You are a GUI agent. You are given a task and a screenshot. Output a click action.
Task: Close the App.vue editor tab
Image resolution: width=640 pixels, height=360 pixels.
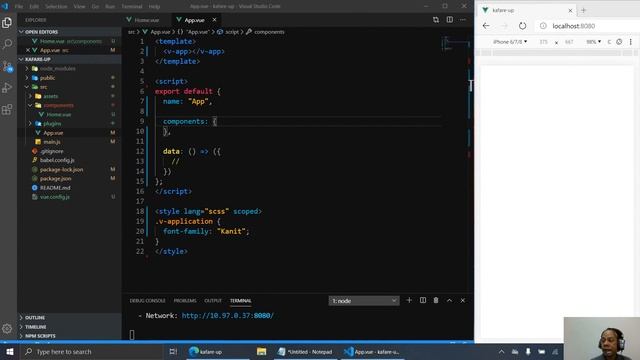coord(214,20)
